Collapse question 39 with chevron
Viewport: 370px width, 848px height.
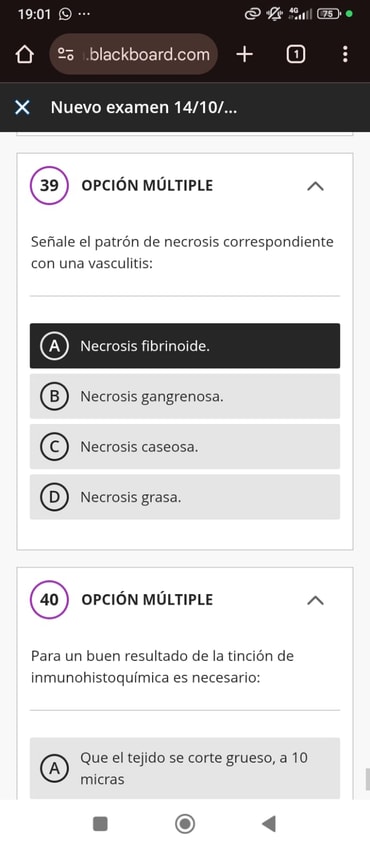pyautogui.click(x=315, y=186)
